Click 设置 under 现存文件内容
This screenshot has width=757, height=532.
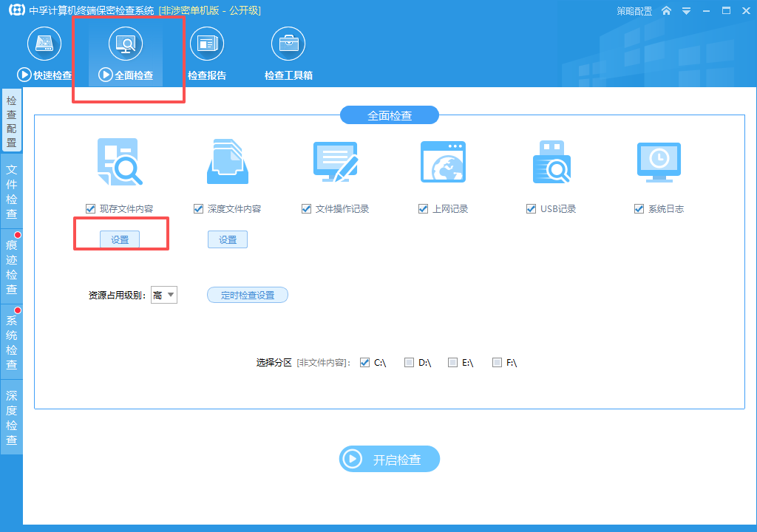point(120,239)
